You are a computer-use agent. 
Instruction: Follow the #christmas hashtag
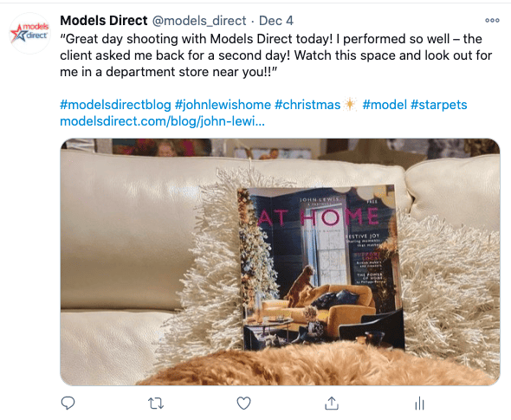click(307, 105)
